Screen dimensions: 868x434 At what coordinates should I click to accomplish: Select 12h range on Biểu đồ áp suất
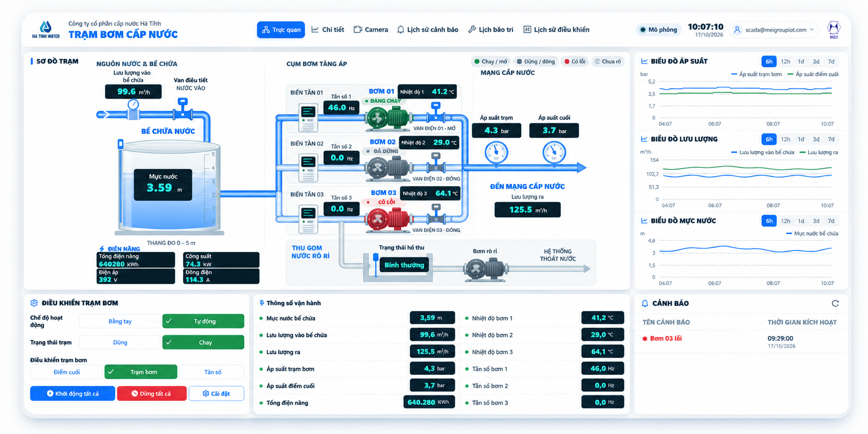click(x=785, y=62)
